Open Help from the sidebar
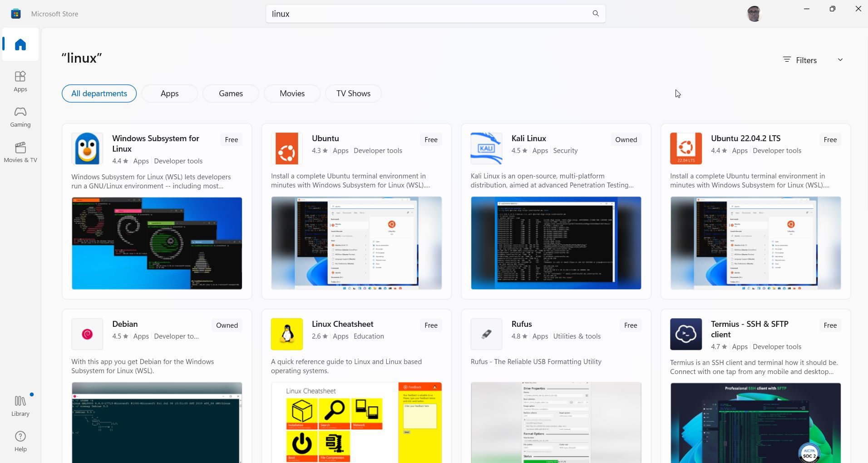This screenshot has height=463, width=868. [20, 442]
